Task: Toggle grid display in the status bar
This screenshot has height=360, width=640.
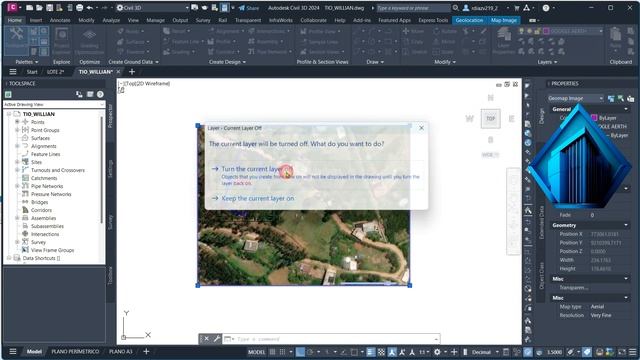Action: coord(272,352)
